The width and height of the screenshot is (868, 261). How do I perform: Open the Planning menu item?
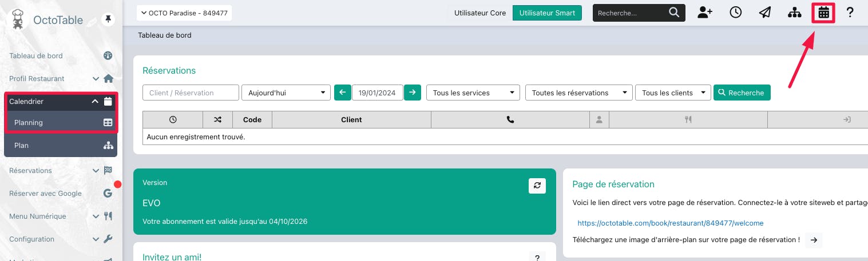click(61, 123)
